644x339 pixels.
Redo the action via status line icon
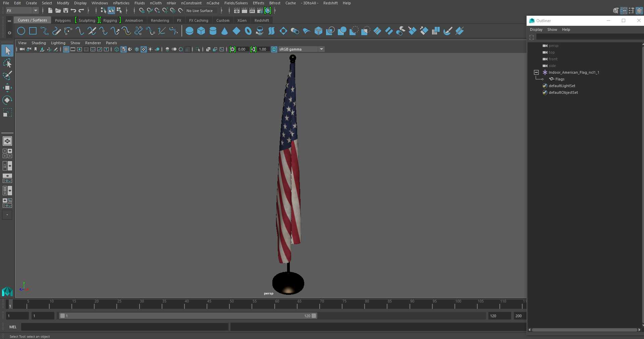pyautogui.click(x=81, y=11)
